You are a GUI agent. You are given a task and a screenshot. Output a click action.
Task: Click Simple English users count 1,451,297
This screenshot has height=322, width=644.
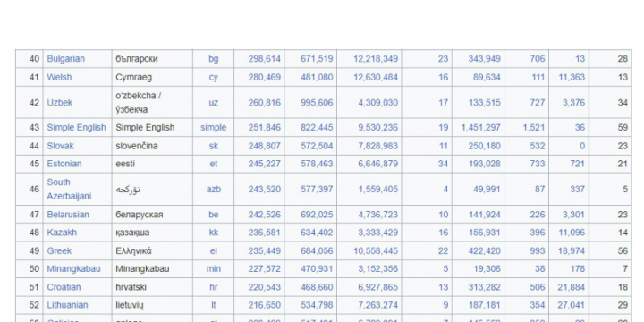(480, 128)
